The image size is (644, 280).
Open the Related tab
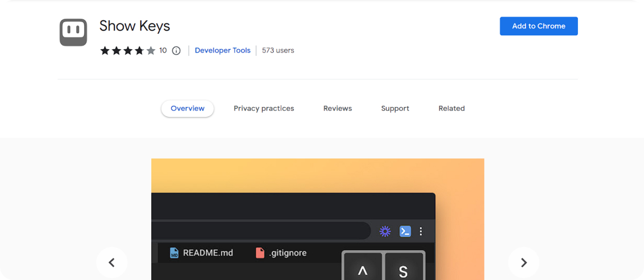[x=451, y=108]
